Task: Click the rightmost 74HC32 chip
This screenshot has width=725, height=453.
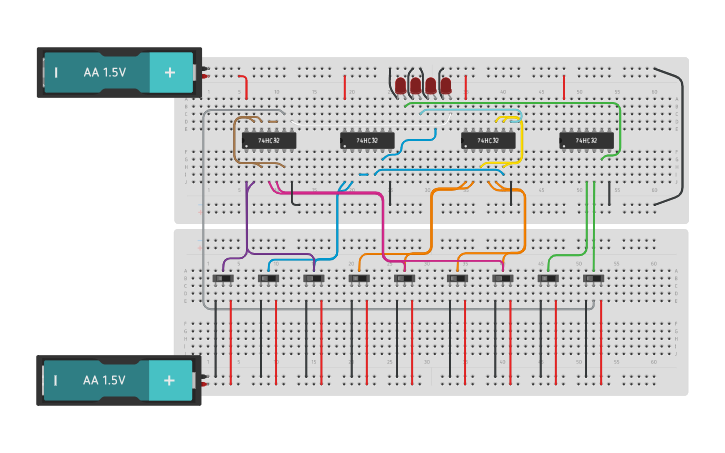Action: (586, 141)
